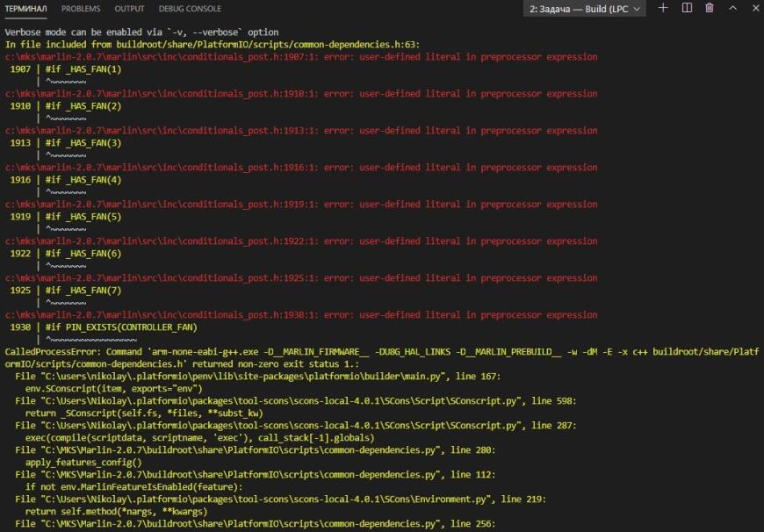
Task: Click 'returned non-zero exit status 1' line
Action: (182, 364)
